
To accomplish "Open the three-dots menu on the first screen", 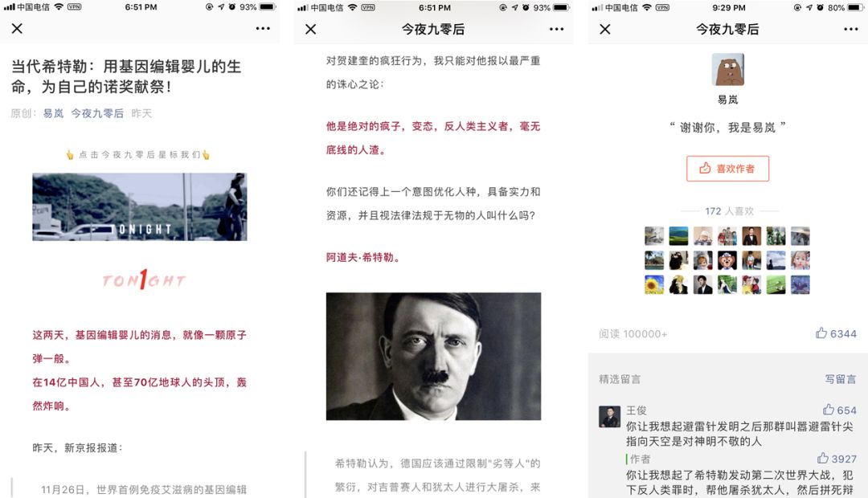I will 263,28.
